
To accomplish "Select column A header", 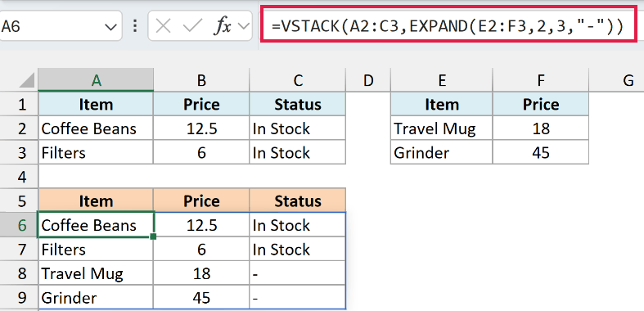I will tap(96, 80).
